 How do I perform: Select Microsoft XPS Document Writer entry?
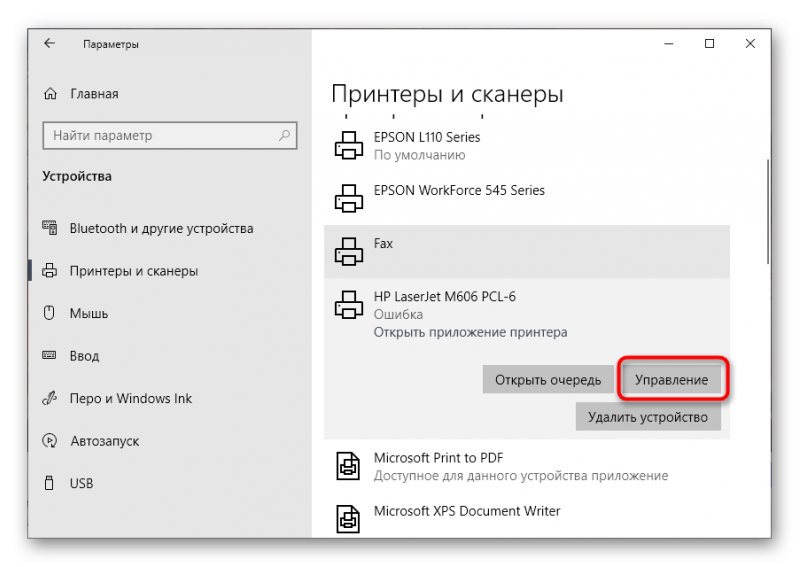pyautogui.click(x=527, y=515)
